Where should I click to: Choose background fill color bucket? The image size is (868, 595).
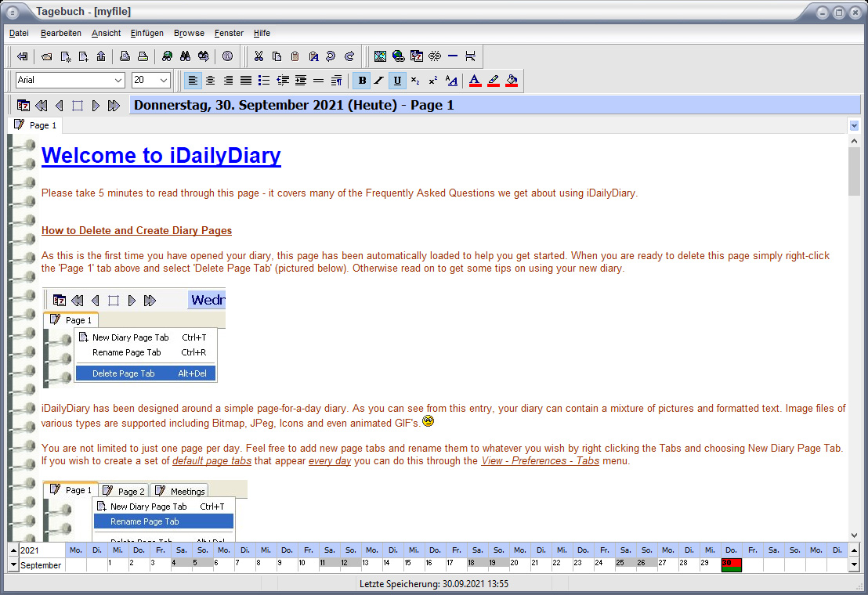point(512,81)
